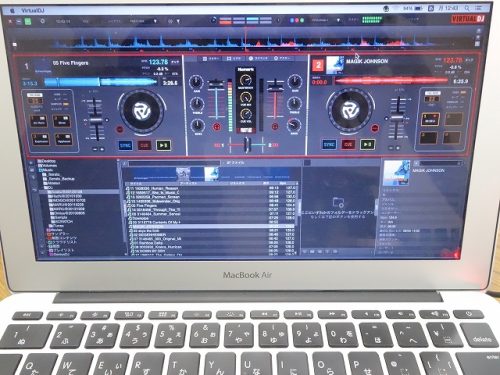Click the deck 2 bottom EQ knob
This screenshot has width=500, height=375.
(294, 125)
